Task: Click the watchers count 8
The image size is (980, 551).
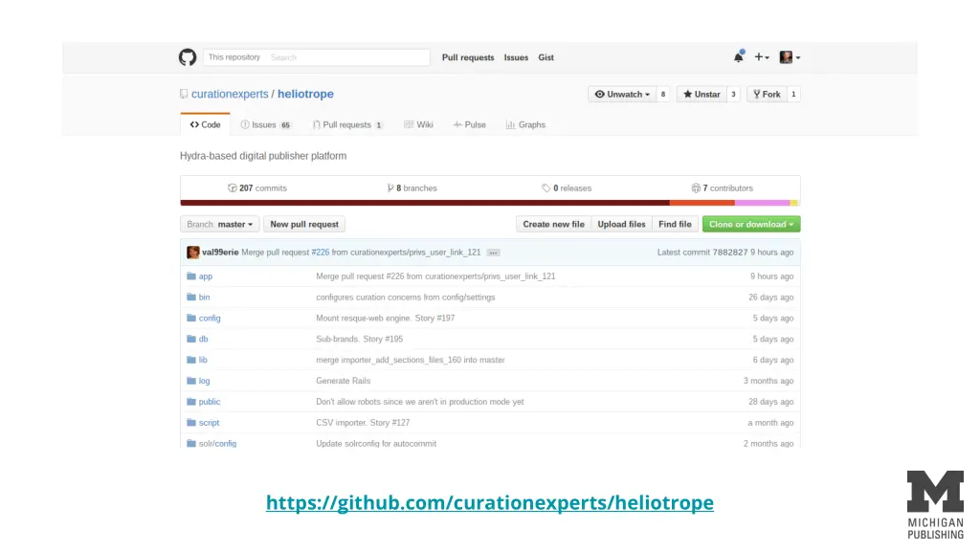Action: click(663, 95)
